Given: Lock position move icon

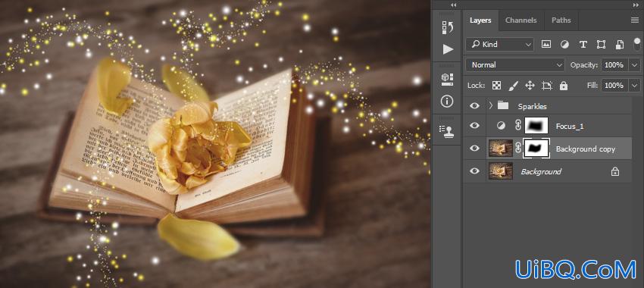Looking at the screenshot, I should pos(530,86).
